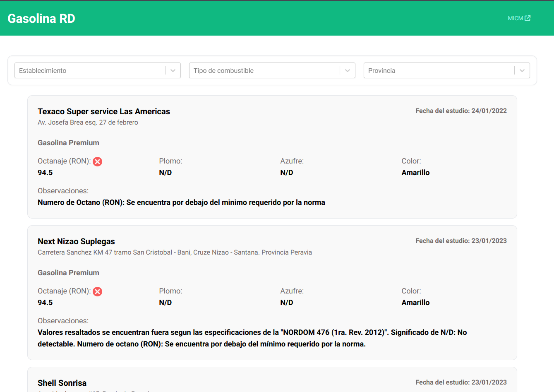Click the red error icon in Texaco card
Image resolution: width=554 pixels, height=392 pixels.
[x=98, y=161]
